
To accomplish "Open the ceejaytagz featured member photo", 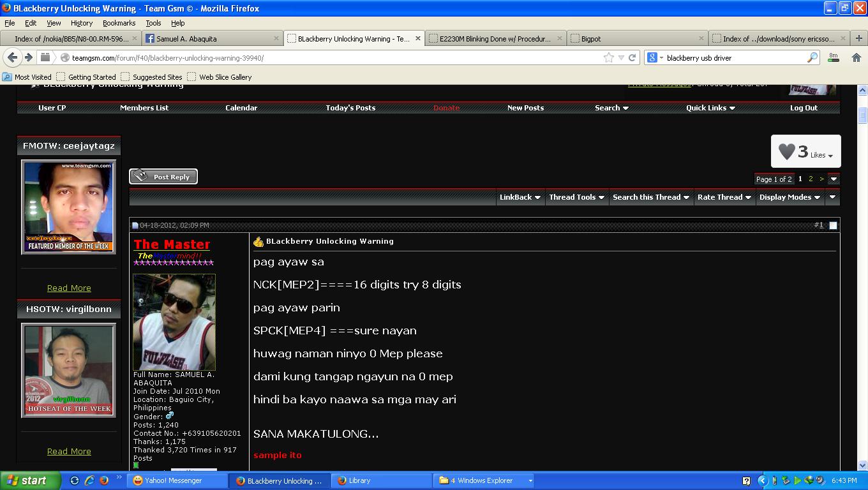I will 69,207.
